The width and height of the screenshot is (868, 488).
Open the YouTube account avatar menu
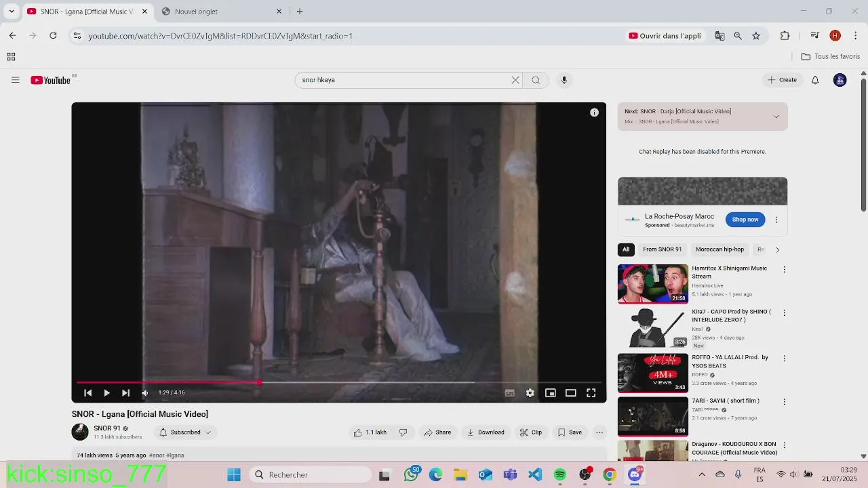pyautogui.click(x=840, y=80)
